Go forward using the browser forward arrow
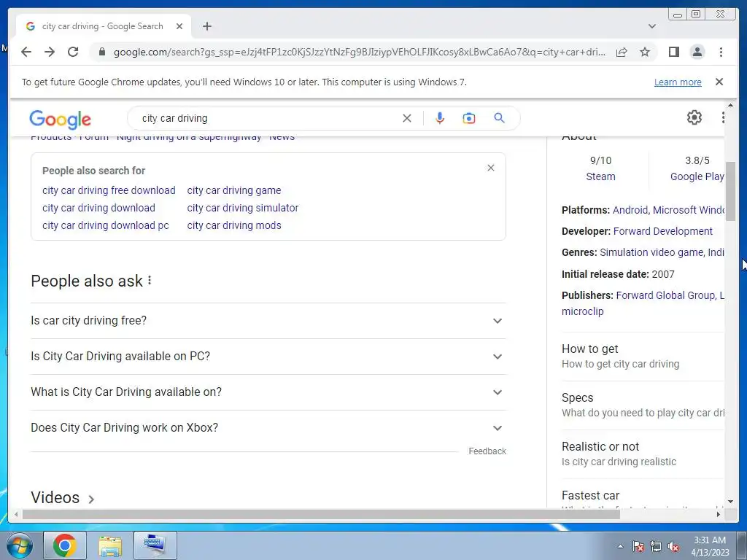Viewport: 747px width, 560px height. (x=50, y=52)
